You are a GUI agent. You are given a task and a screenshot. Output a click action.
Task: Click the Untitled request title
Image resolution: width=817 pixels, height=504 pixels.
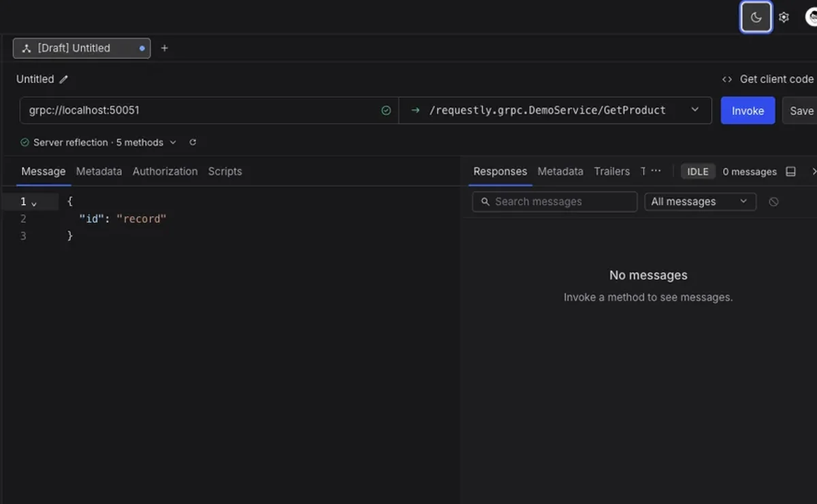[35, 79]
